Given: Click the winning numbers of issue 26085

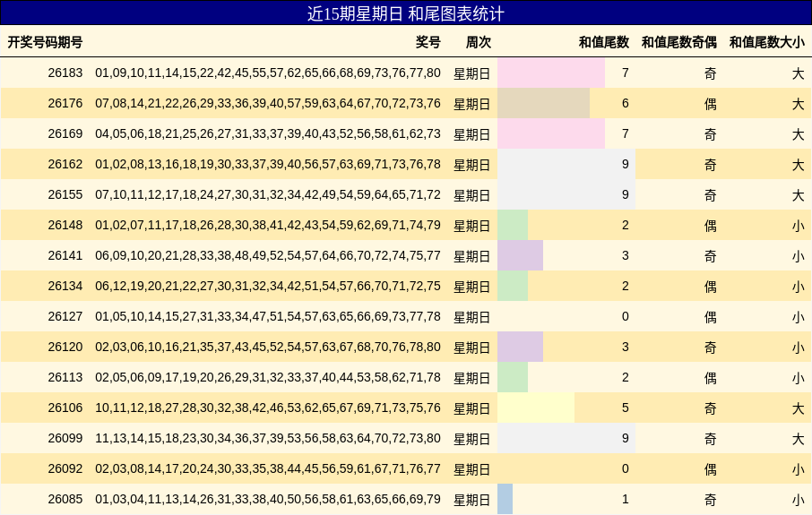Looking at the screenshot, I should pos(268,500).
